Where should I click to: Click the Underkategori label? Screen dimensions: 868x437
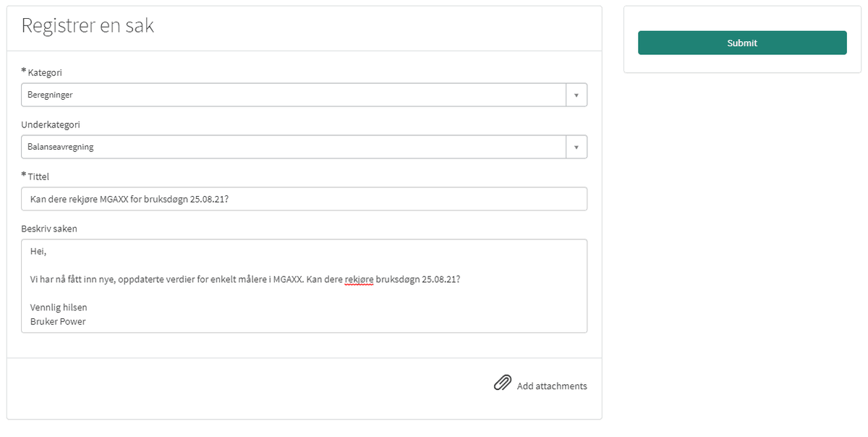51,124
